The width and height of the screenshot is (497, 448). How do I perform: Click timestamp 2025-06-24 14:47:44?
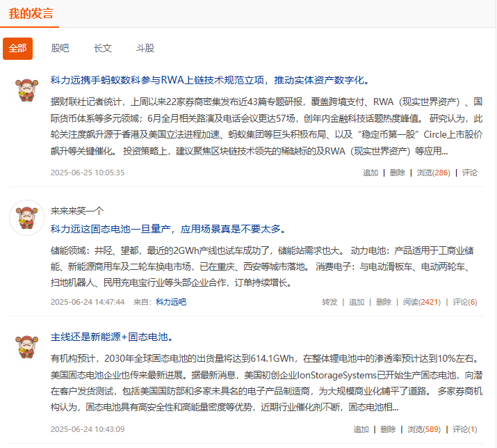pos(88,302)
